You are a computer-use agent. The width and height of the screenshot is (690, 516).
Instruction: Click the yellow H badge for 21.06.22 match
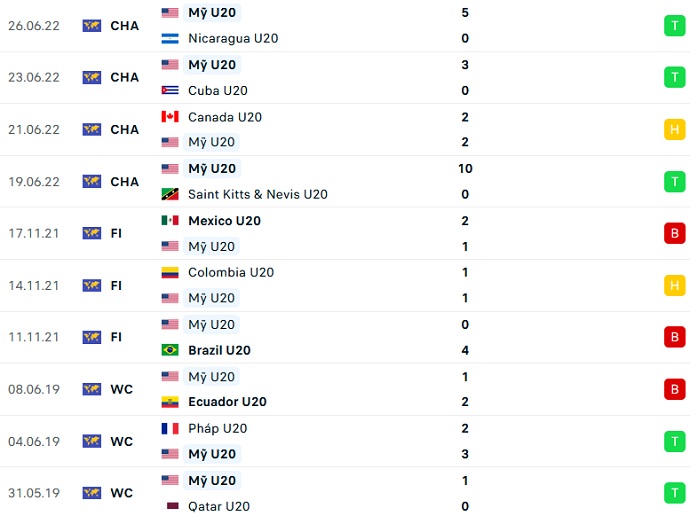674,130
